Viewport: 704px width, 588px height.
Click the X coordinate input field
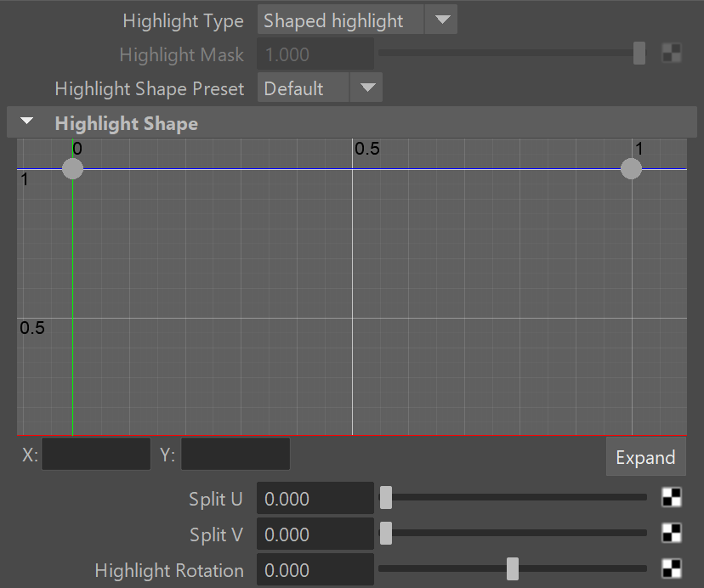pos(96,455)
